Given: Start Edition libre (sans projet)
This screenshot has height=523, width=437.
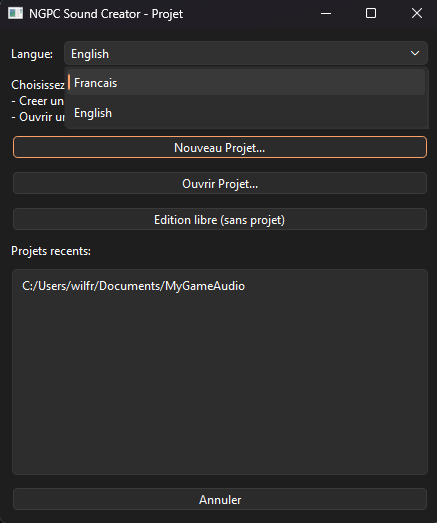Looking at the screenshot, I should coord(220,219).
